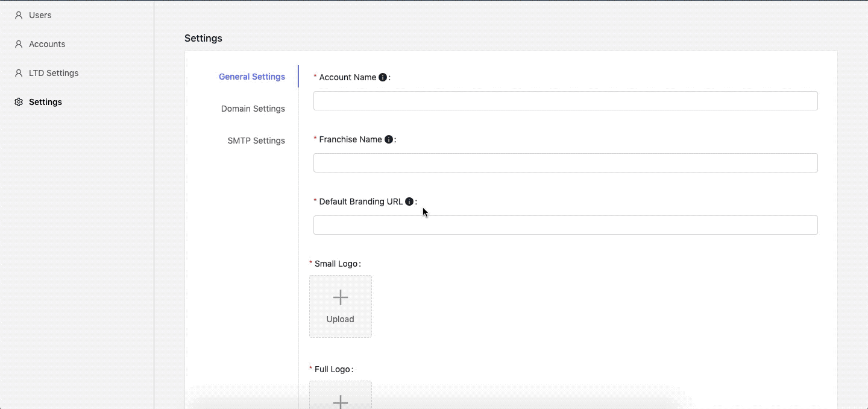This screenshot has height=409, width=868.
Task: Click the Franchise Name info icon
Action: [389, 139]
